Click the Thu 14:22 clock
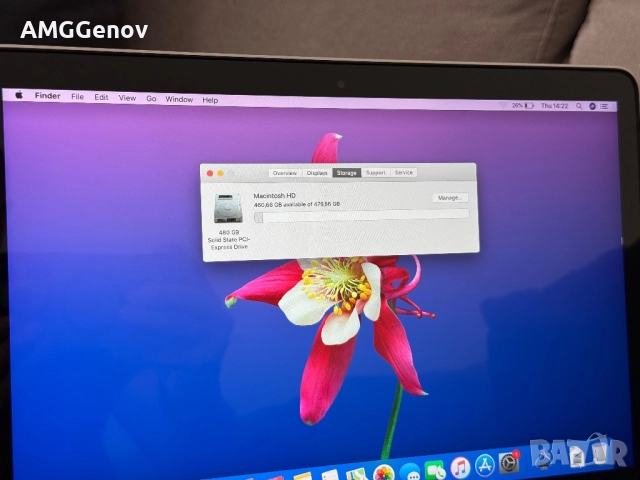Viewport: 640px width, 480px height. click(x=554, y=106)
